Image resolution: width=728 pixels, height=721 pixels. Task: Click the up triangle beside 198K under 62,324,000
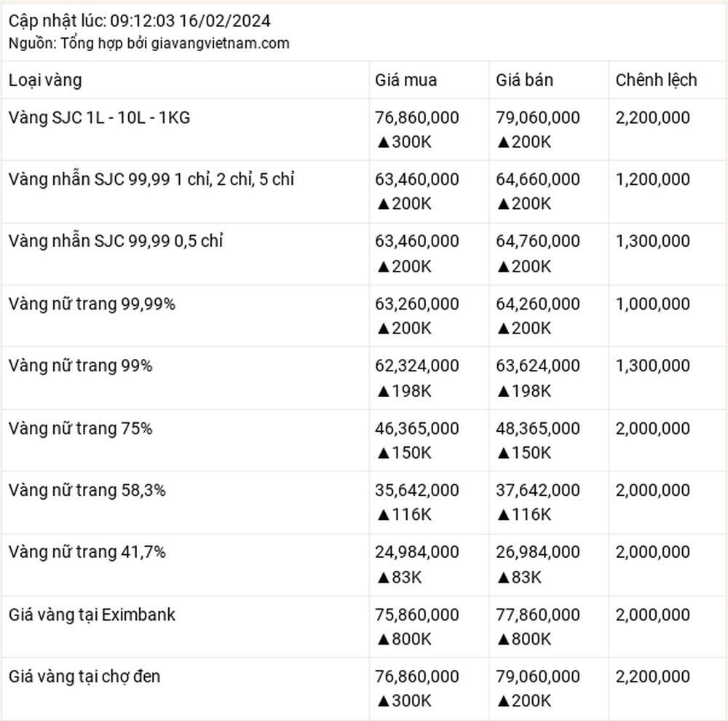pos(383,392)
